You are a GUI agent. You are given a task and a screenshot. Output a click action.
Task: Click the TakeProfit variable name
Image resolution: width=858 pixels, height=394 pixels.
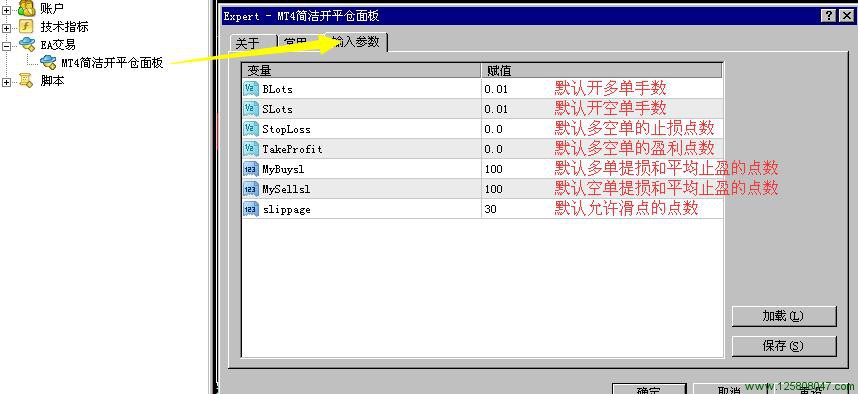[x=292, y=149]
